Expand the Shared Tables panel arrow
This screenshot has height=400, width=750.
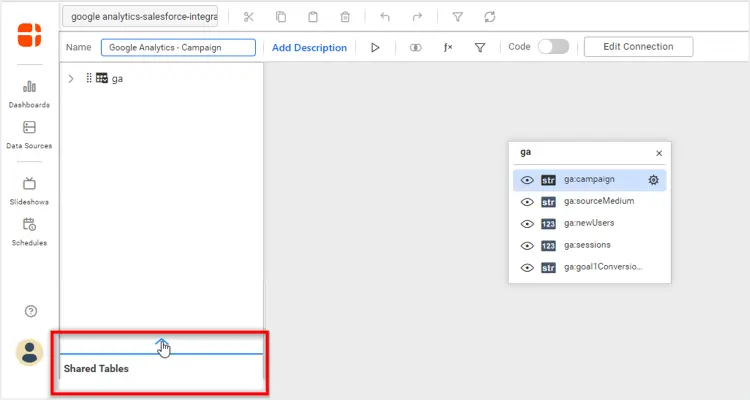[162, 345]
